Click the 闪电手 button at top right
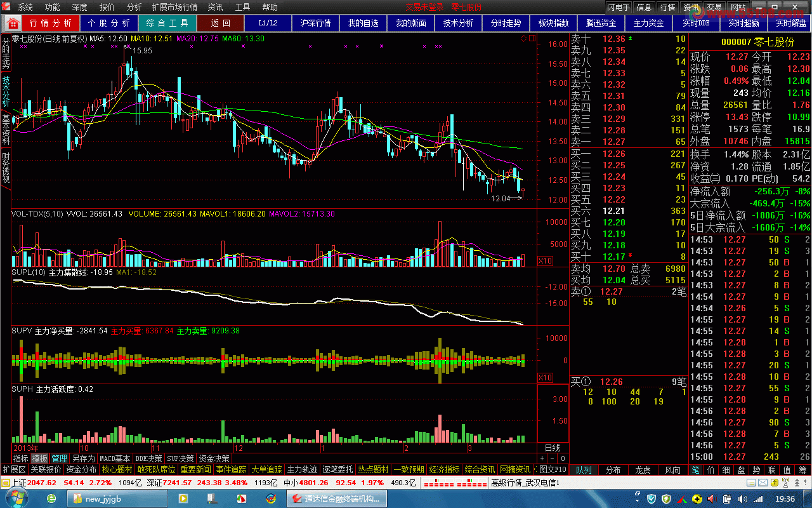Viewport: 812px width, 508px height. pos(619,7)
